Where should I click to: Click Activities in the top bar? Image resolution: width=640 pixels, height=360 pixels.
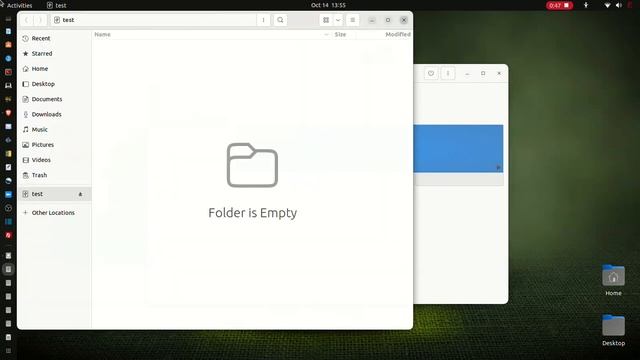[19, 5]
